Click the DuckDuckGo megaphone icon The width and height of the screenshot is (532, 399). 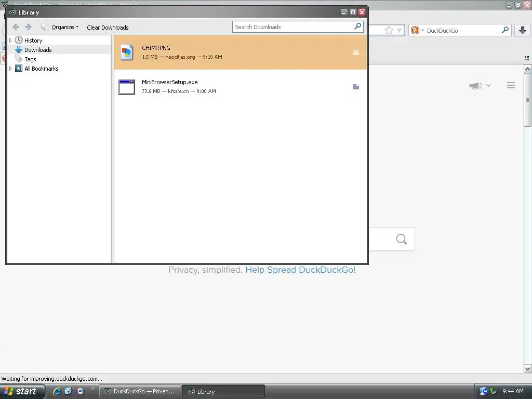click(476, 86)
